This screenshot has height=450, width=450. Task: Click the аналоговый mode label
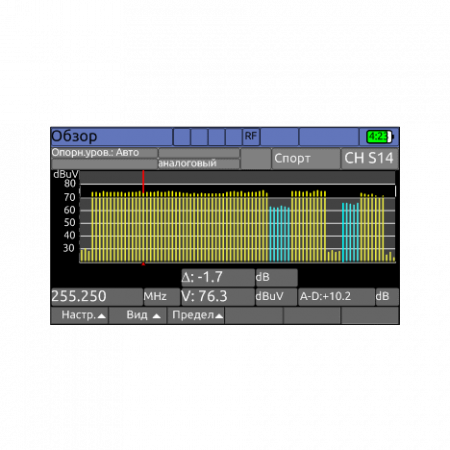coord(199,164)
